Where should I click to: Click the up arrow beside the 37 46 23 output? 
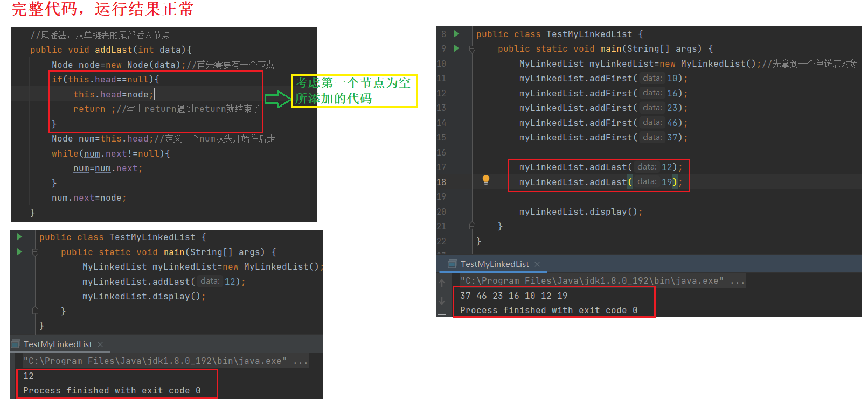442,283
